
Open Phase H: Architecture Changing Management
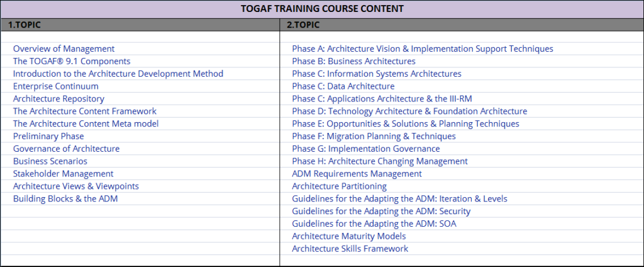[380, 161]
